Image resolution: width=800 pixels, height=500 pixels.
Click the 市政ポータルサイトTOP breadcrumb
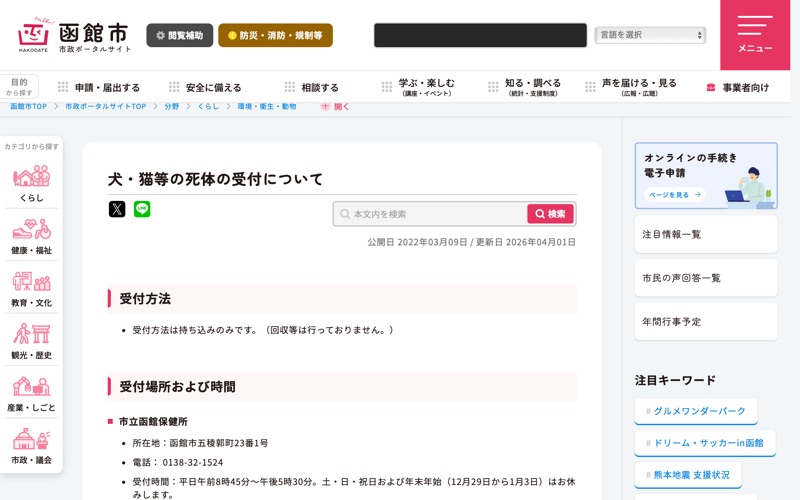(106, 106)
